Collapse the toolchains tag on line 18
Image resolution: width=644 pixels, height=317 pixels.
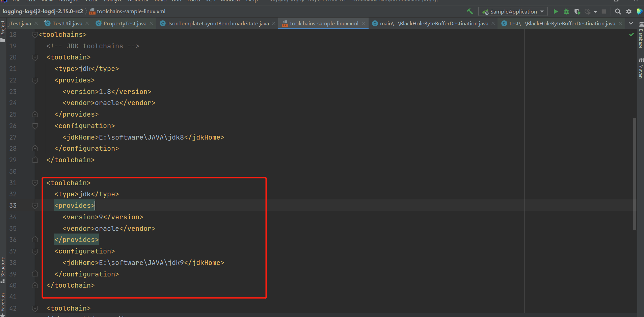(x=35, y=34)
